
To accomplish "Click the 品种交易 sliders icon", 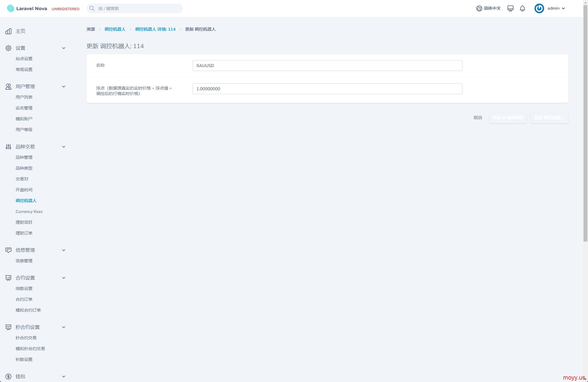I will tap(8, 147).
